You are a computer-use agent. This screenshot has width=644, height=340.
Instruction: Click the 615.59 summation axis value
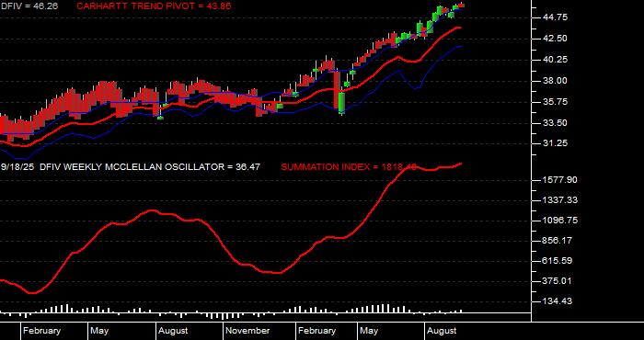pyautogui.click(x=558, y=261)
